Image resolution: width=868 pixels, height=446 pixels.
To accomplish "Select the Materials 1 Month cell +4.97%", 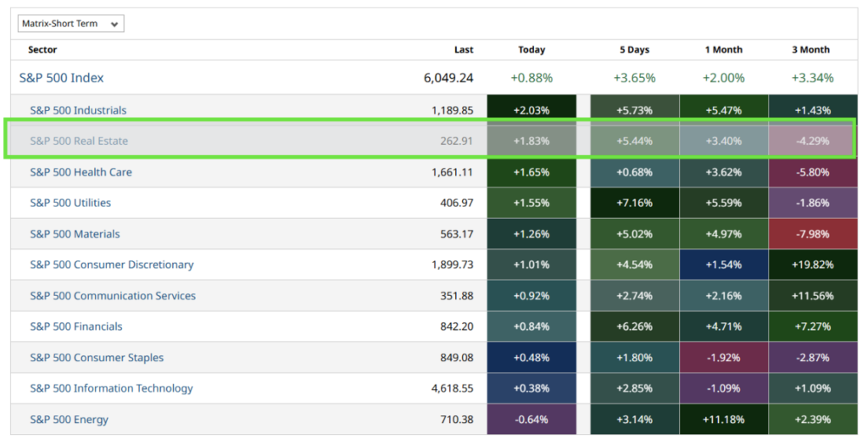I will (x=724, y=234).
